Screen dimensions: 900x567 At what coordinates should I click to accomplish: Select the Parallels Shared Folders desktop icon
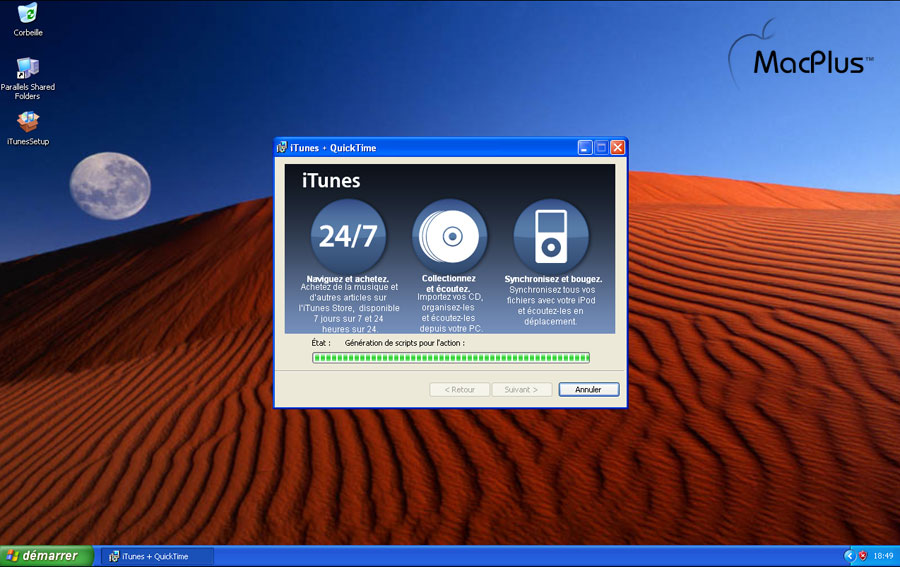click(x=28, y=79)
